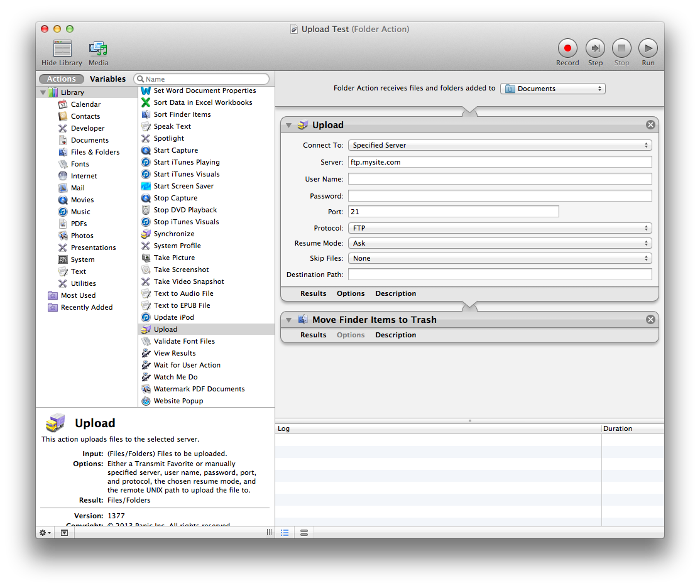This screenshot has height=588, width=700.
Task: Click the Record button
Action: [567, 48]
